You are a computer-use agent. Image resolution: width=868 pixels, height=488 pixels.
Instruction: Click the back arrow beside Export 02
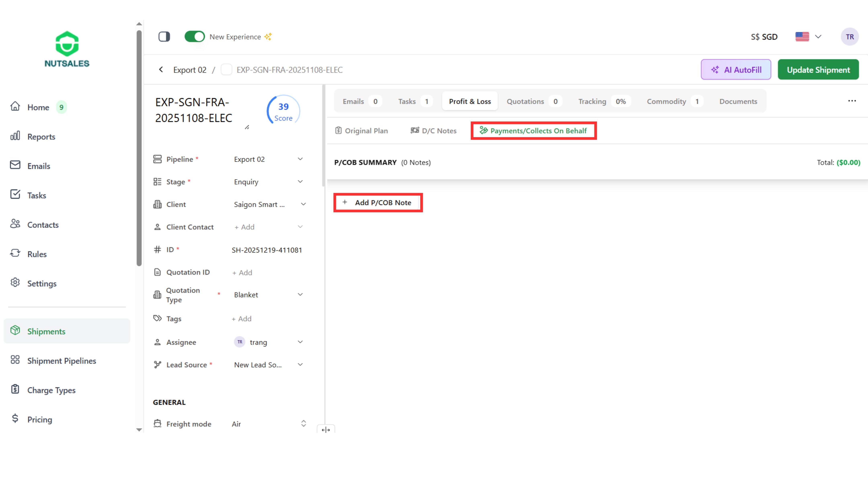tap(161, 70)
